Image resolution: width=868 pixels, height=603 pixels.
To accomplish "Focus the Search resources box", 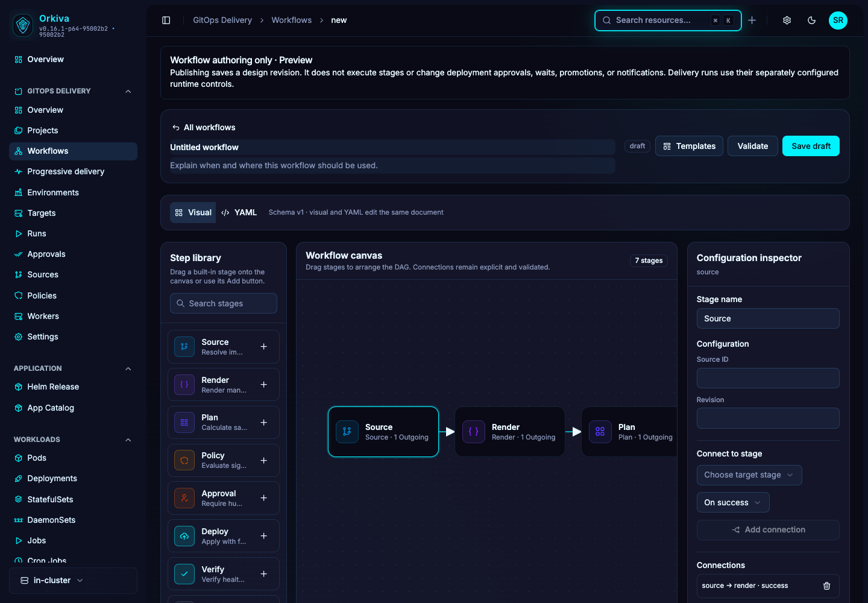I will (668, 21).
